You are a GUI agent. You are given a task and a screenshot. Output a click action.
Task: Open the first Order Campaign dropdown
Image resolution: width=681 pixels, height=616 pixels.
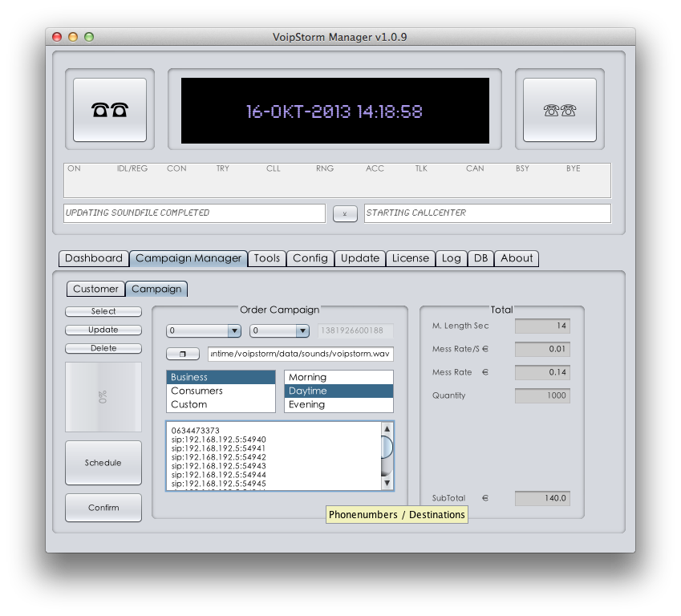point(204,330)
